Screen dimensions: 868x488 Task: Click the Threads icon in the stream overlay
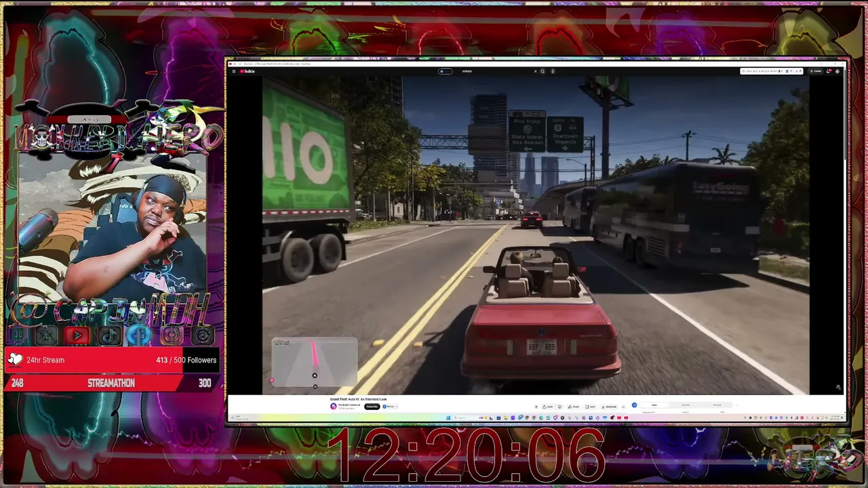click(x=202, y=335)
